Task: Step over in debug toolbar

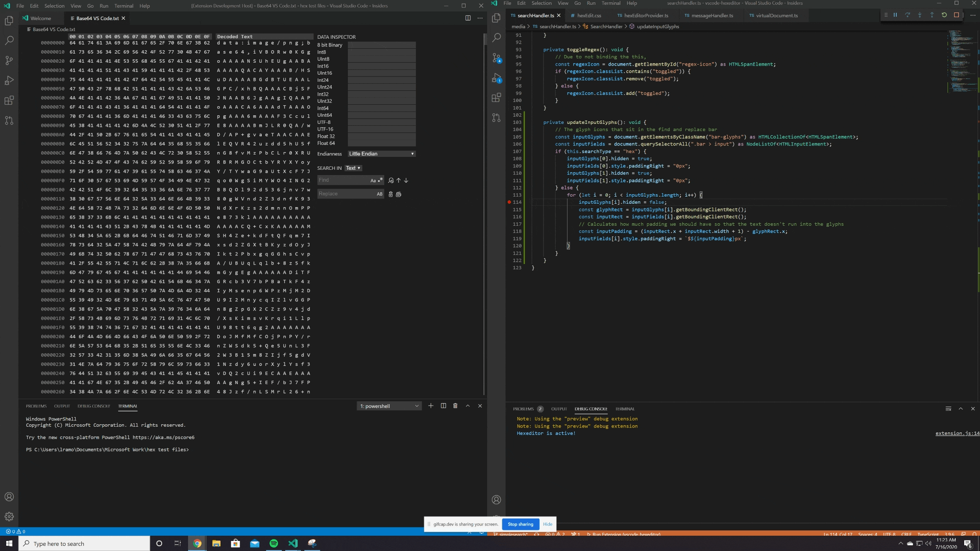Action: coord(907,15)
